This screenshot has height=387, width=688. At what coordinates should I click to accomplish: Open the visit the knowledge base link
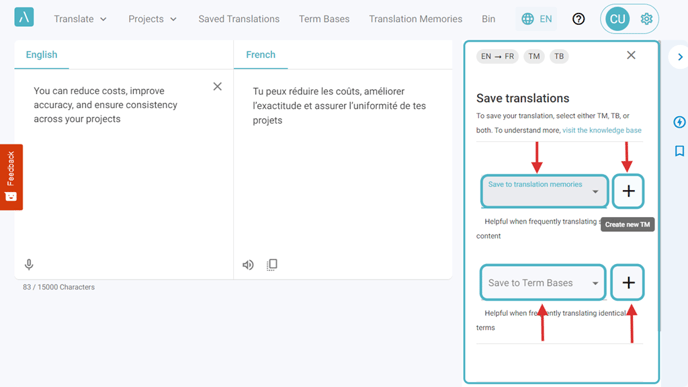[602, 130]
